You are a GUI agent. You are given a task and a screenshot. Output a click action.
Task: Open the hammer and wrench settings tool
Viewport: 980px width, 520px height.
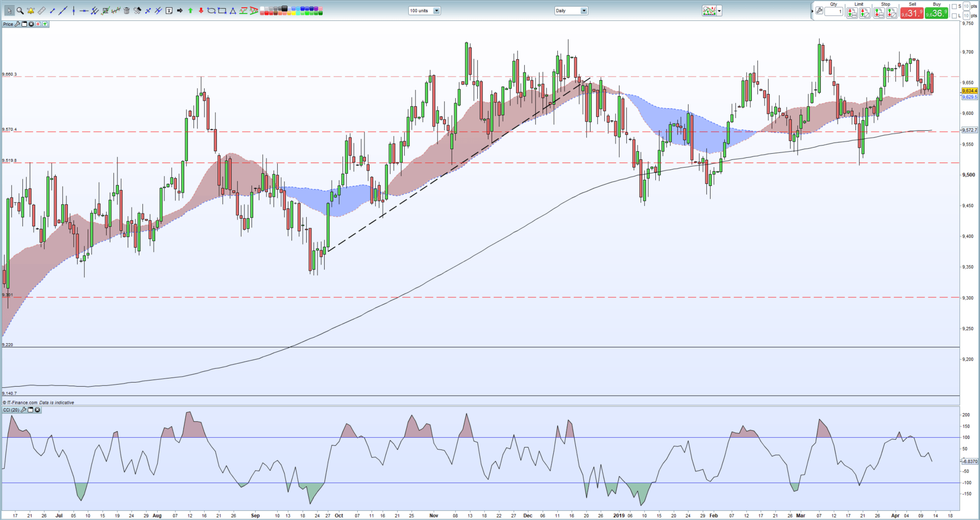(x=137, y=11)
